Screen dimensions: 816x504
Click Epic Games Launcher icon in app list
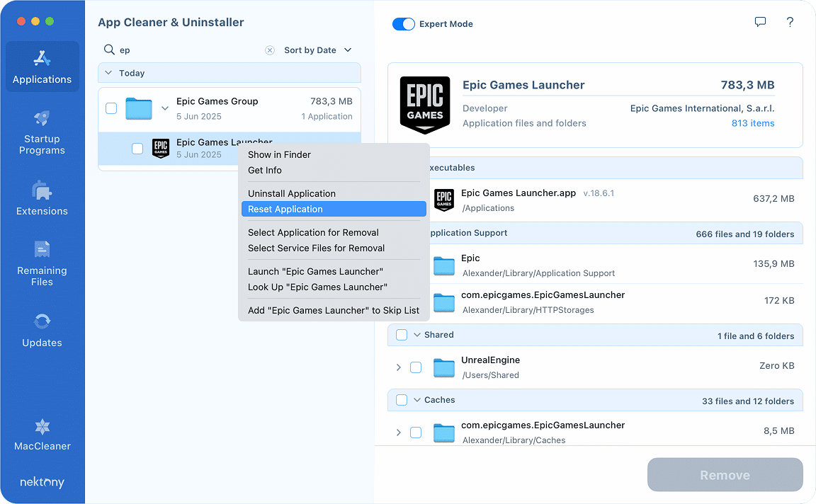point(161,148)
